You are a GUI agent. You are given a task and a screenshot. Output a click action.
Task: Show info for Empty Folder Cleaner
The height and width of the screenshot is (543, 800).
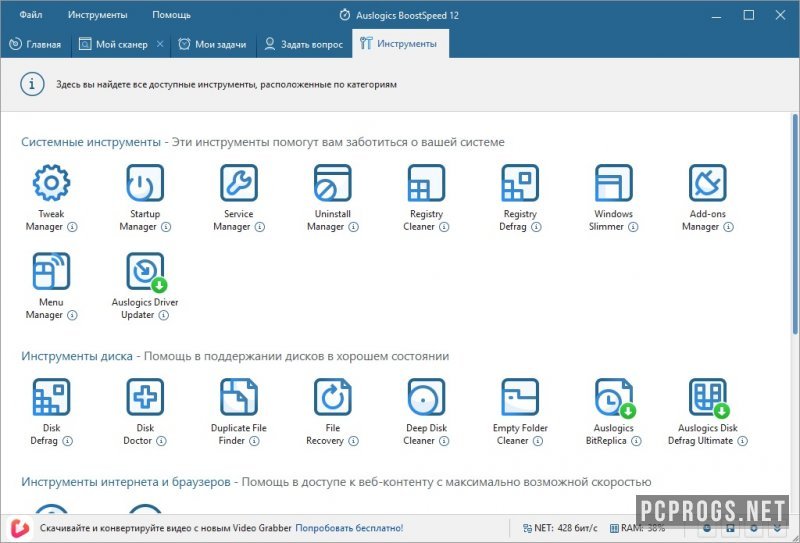(538, 441)
